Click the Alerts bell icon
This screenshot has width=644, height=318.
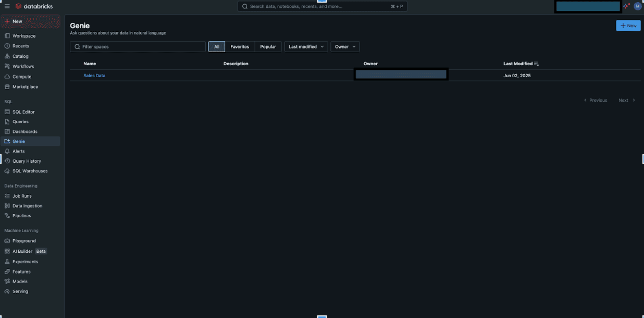tap(7, 151)
